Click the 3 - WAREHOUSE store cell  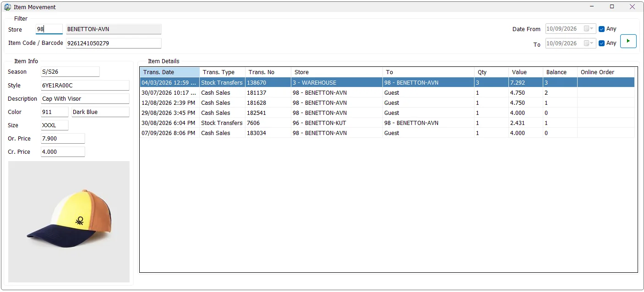click(x=337, y=83)
